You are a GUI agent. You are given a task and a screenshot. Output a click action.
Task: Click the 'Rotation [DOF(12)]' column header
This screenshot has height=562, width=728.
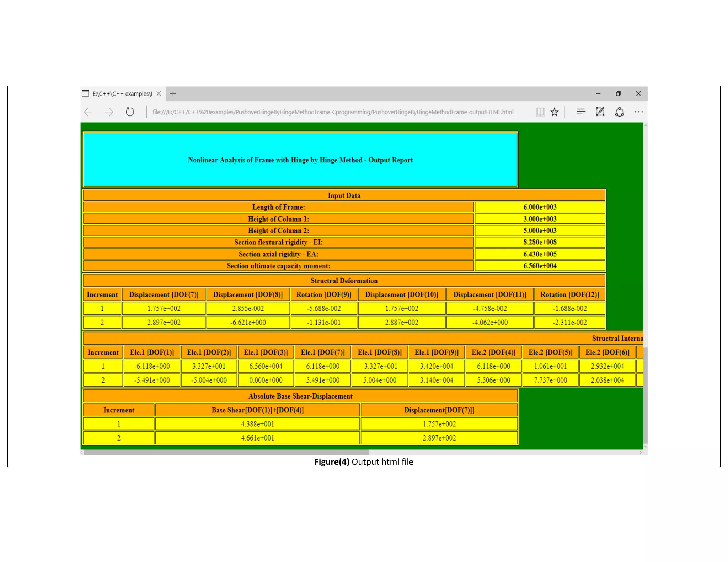570,295
